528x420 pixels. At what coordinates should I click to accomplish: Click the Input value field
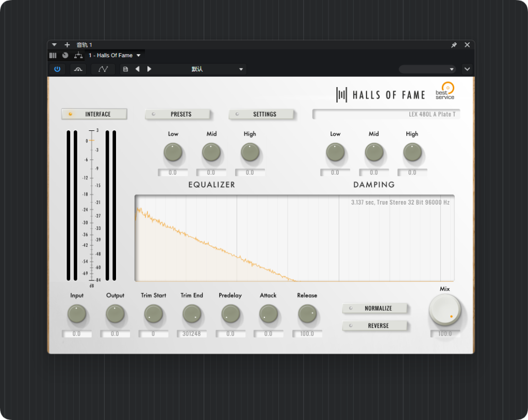(x=77, y=334)
